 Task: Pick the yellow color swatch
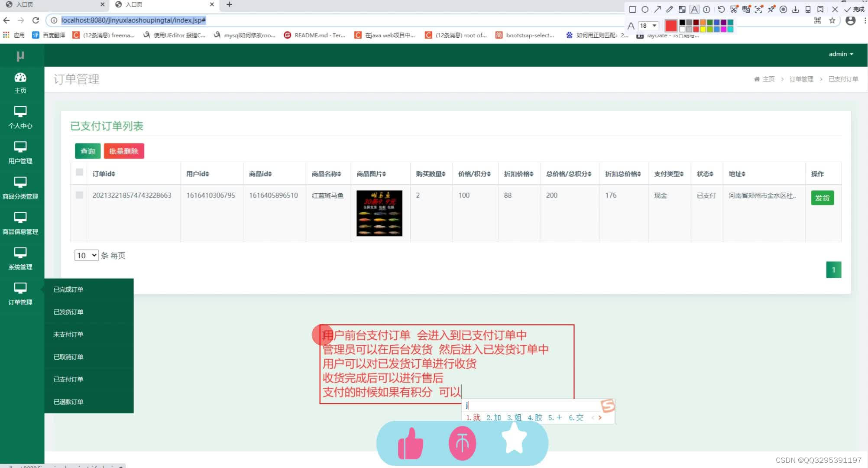tap(703, 29)
